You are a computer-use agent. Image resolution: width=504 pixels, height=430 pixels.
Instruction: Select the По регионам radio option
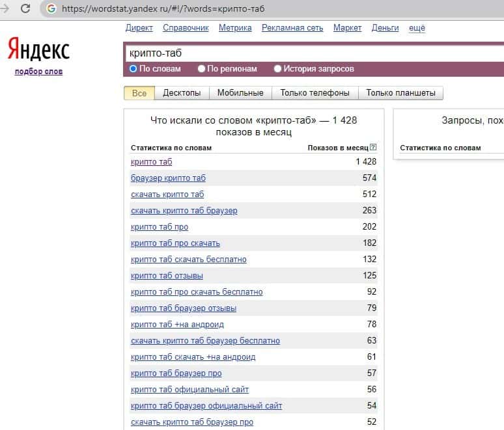coord(202,69)
